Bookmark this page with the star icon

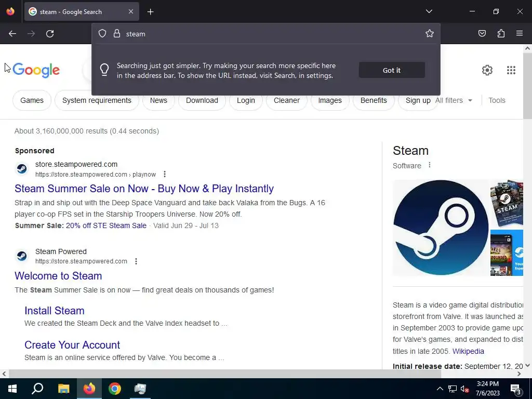coord(430,33)
